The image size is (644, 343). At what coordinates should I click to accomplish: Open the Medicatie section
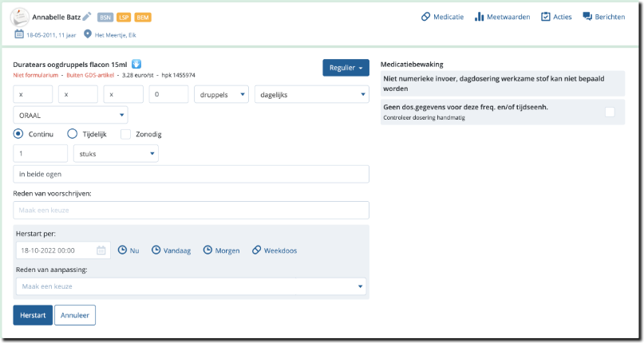(x=442, y=17)
